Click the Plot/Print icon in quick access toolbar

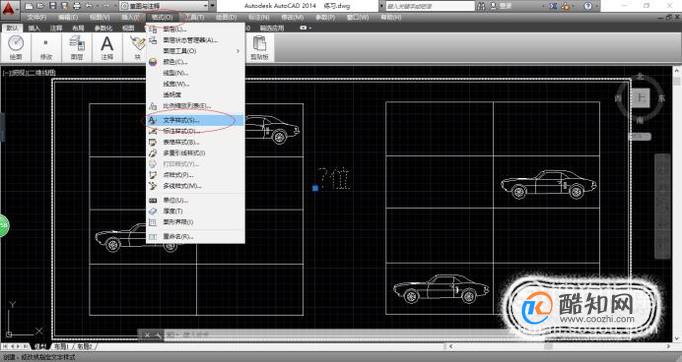pos(77,6)
